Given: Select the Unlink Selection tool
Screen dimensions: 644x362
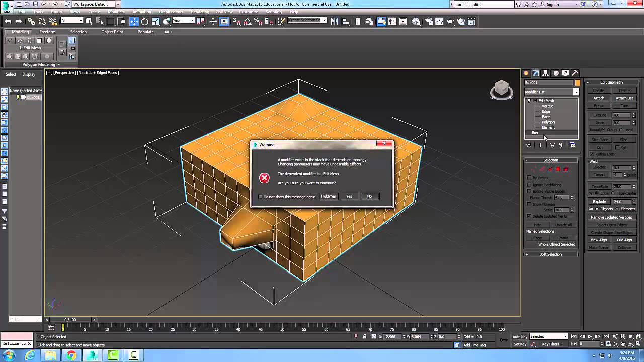Looking at the screenshot, I should pyautogui.click(x=42, y=21).
